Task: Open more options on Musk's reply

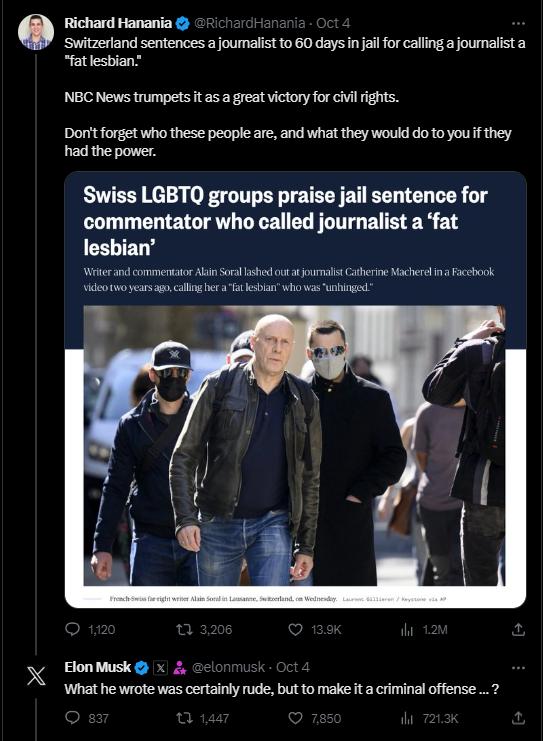Action: point(518,667)
